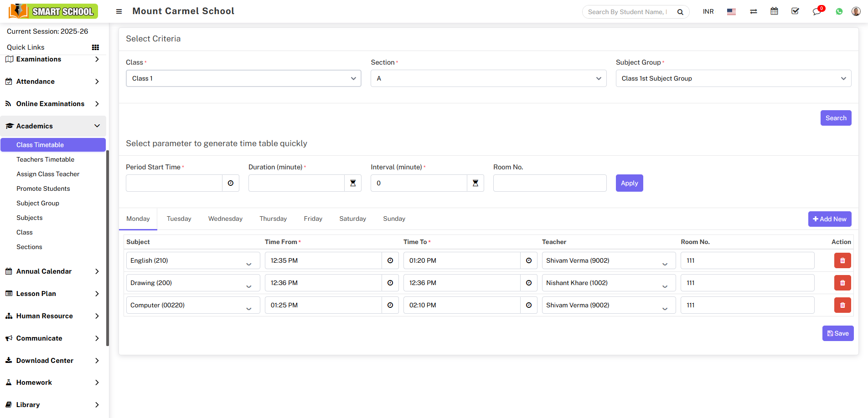The width and height of the screenshot is (868, 418).
Task: Click the US flag language icon
Action: tap(731, 12)
